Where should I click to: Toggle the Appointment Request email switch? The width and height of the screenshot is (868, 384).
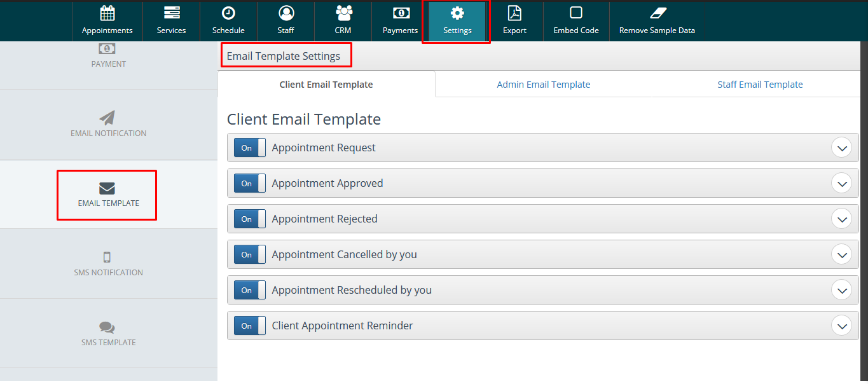(250, 147)
